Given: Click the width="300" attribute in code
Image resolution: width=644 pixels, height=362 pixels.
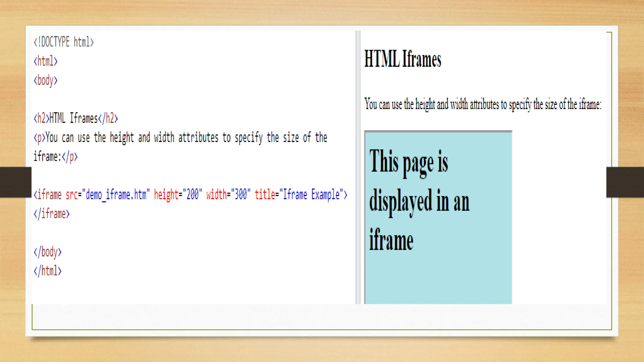Looking at the screenshot, I should pyautogui.click(x=228, y=195).
